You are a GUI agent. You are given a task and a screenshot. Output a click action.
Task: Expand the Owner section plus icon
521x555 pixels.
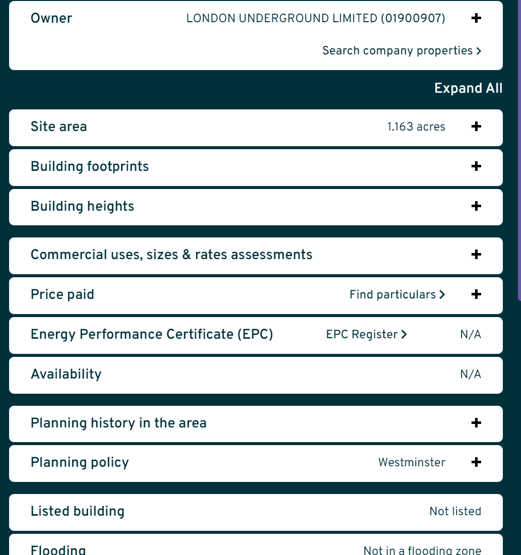(476, 18)
